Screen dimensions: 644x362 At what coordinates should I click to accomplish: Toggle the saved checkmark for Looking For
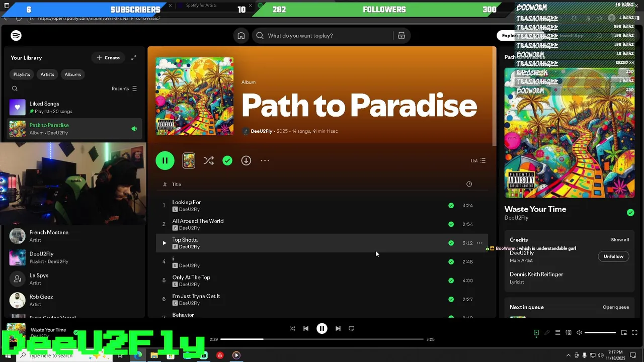(451, 205)
